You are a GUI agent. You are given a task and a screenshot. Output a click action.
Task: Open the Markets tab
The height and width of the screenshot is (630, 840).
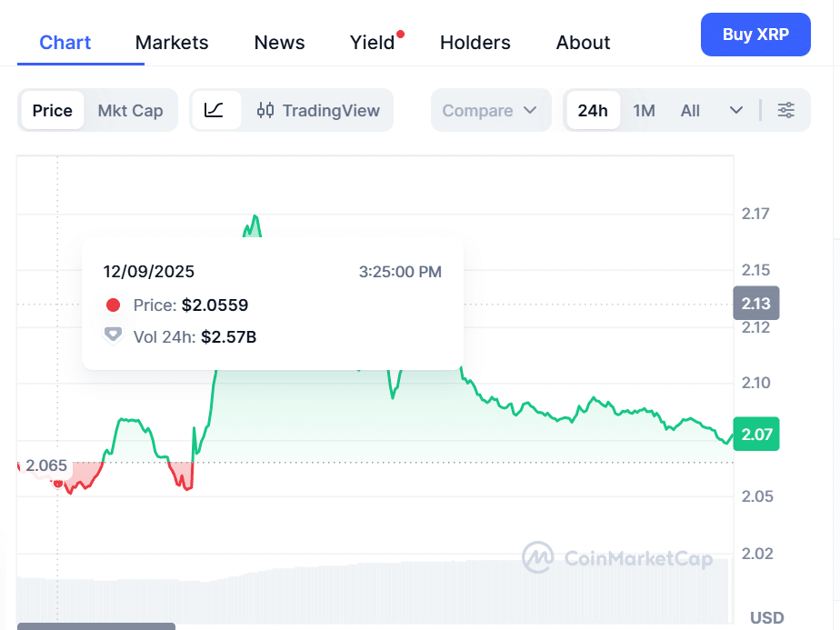point(172,43)
